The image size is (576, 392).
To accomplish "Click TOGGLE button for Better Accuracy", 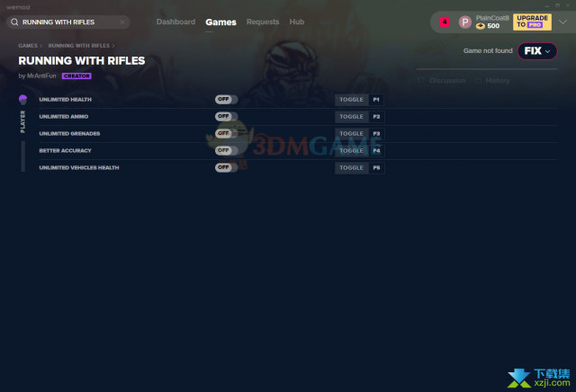I will (x=352, y=151).
